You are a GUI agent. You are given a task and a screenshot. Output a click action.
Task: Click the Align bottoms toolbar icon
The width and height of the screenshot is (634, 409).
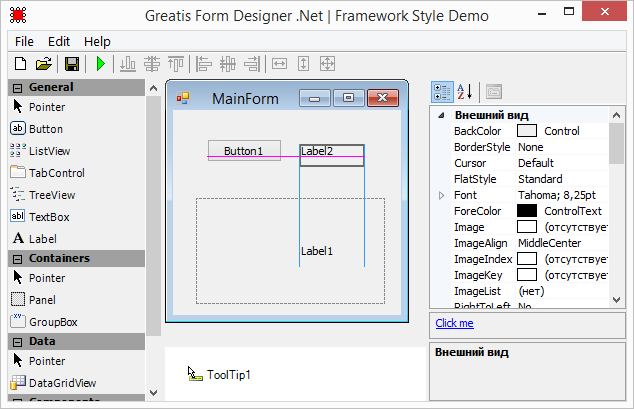click(128, 64)
